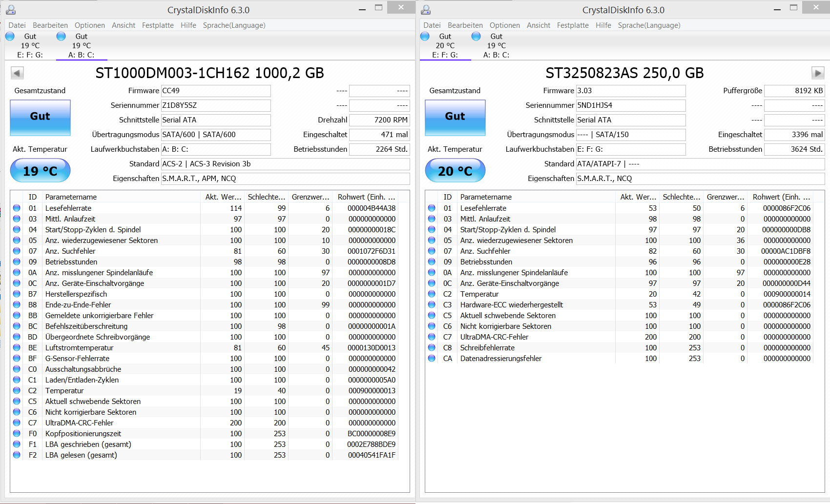The height and width of the screenshot is (504, 830).
Task: Click the app icon in the ST1000DM003 window title bar
Action: [x=11, y=10]
